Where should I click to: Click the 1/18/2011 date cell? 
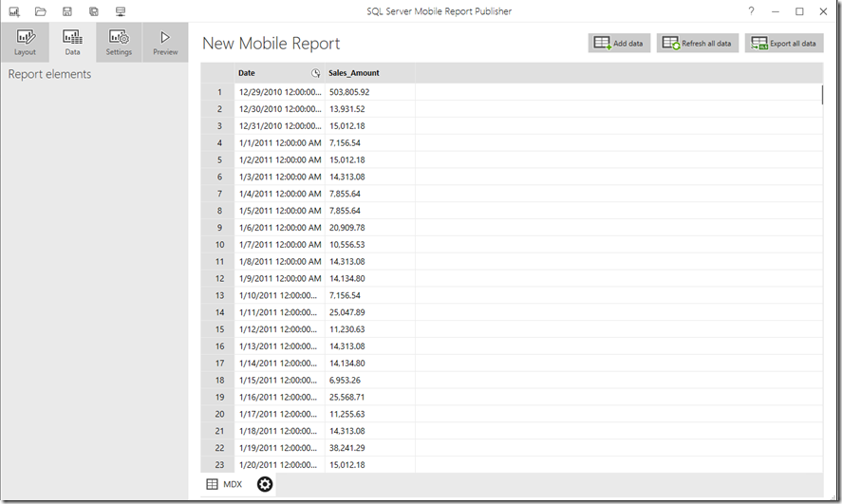[279, 431]
